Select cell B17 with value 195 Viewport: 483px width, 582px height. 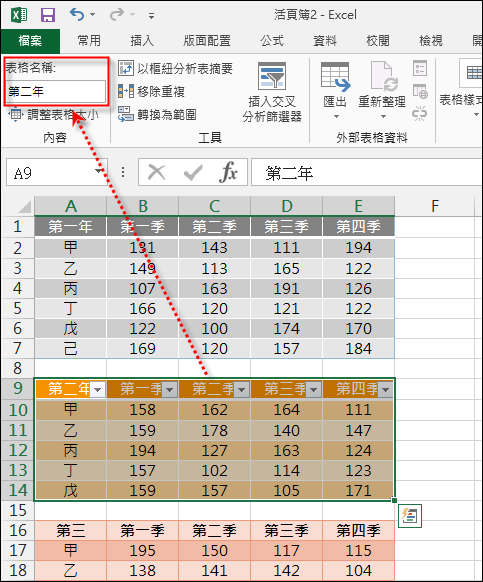coord(143,550)
